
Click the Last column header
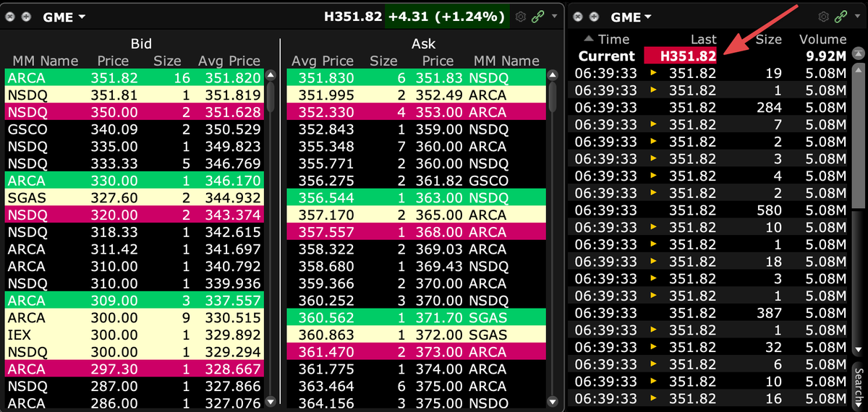click(703, 39)
